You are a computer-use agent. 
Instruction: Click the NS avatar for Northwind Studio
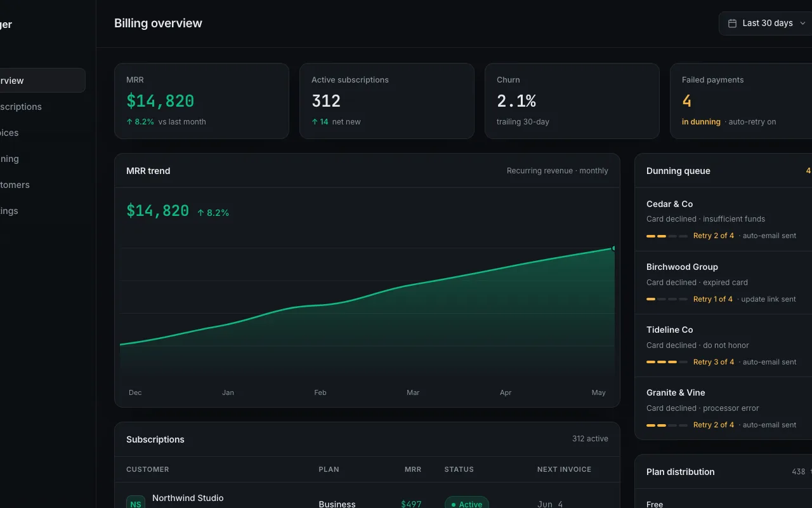pos(136,502)
